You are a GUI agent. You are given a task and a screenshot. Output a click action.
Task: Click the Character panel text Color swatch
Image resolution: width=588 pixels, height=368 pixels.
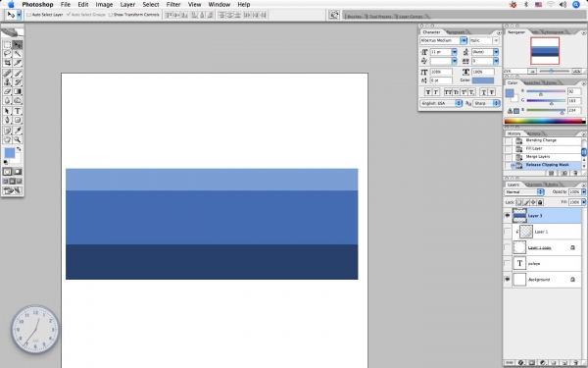482,80
